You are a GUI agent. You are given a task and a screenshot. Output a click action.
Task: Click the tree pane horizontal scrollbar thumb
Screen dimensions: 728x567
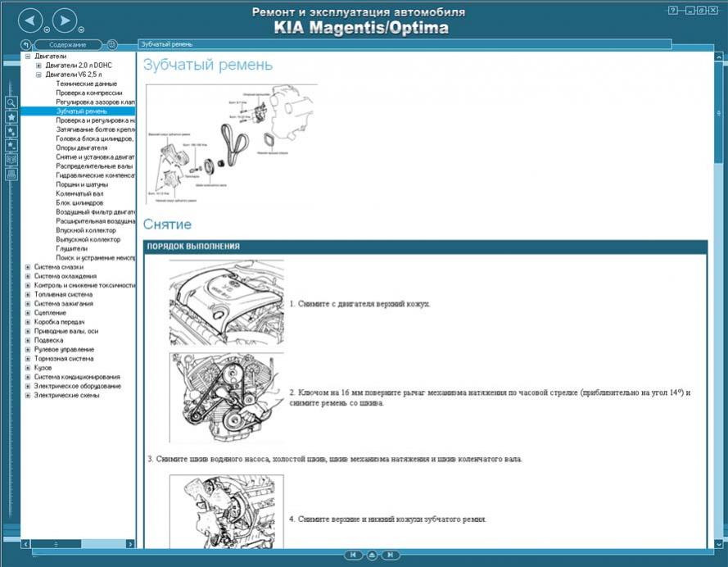(x=57, y=544)
